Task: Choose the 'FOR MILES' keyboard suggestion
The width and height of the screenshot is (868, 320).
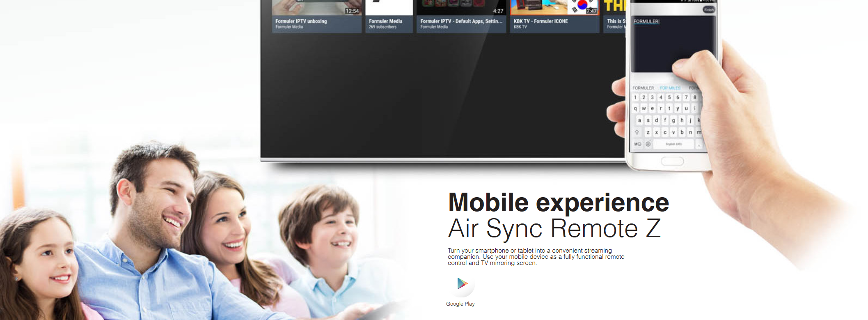Action: 670,88
